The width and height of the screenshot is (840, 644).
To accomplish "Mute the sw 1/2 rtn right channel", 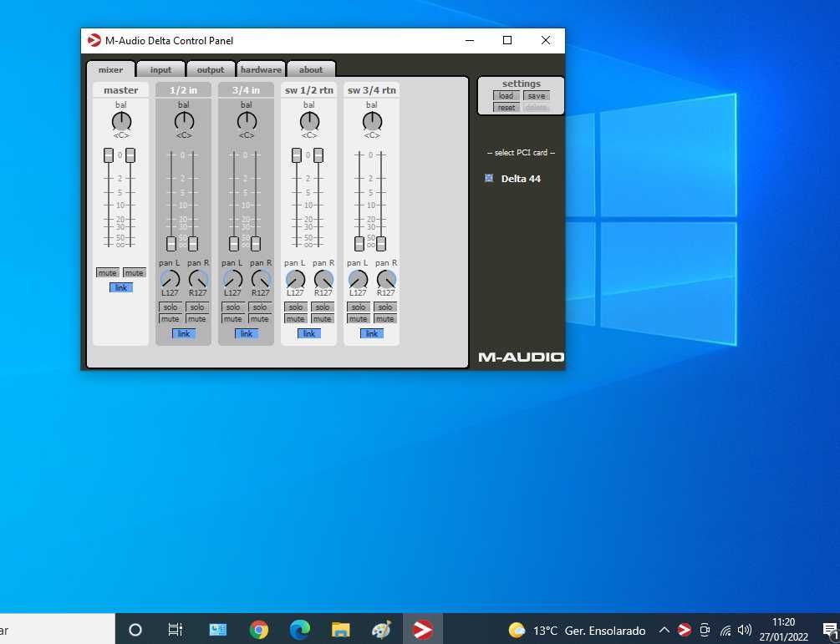I will point(323,319).
